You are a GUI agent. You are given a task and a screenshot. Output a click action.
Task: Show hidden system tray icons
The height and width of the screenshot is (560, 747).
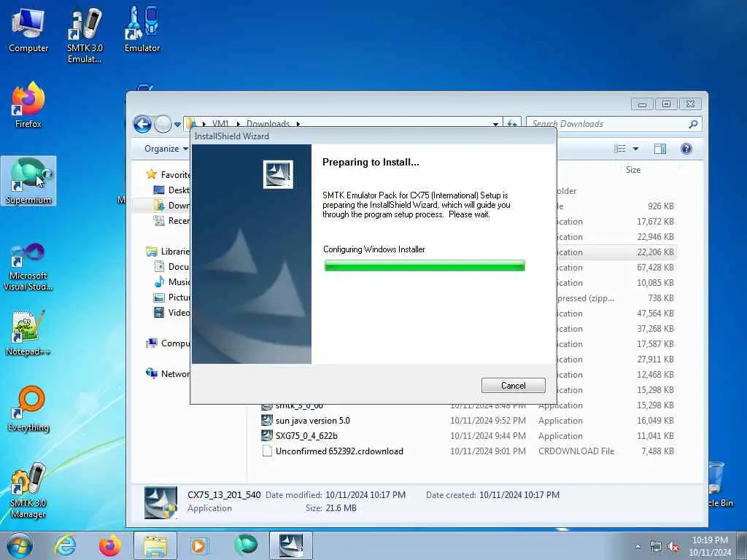tap(638, 547)
